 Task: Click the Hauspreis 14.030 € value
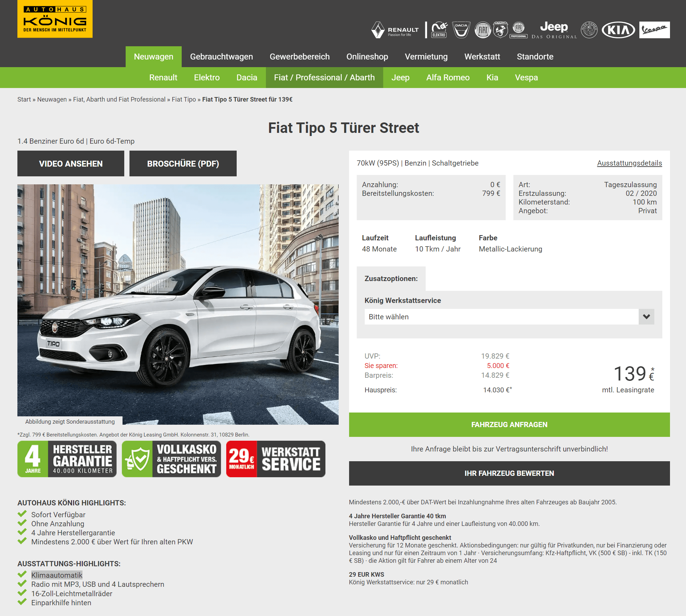(x=497, y=390)
